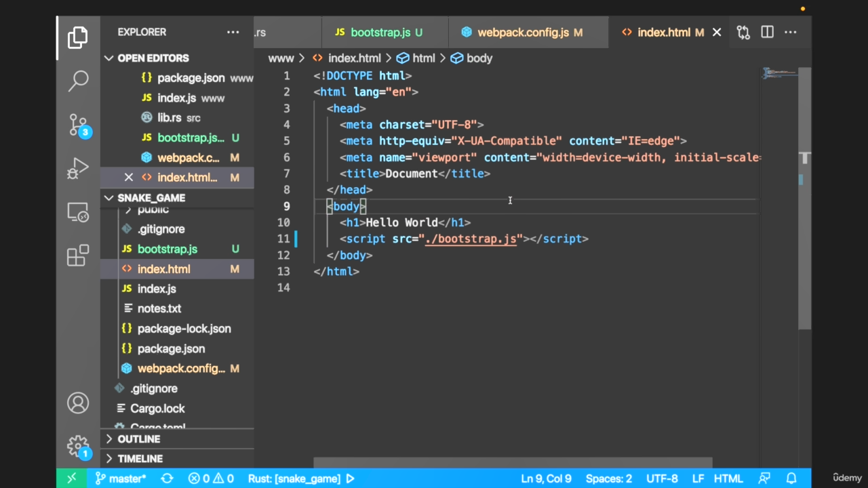Screen dimensions: 868x488
Task: Switch to the bootstrap.js tab
Action: [381, 33]
